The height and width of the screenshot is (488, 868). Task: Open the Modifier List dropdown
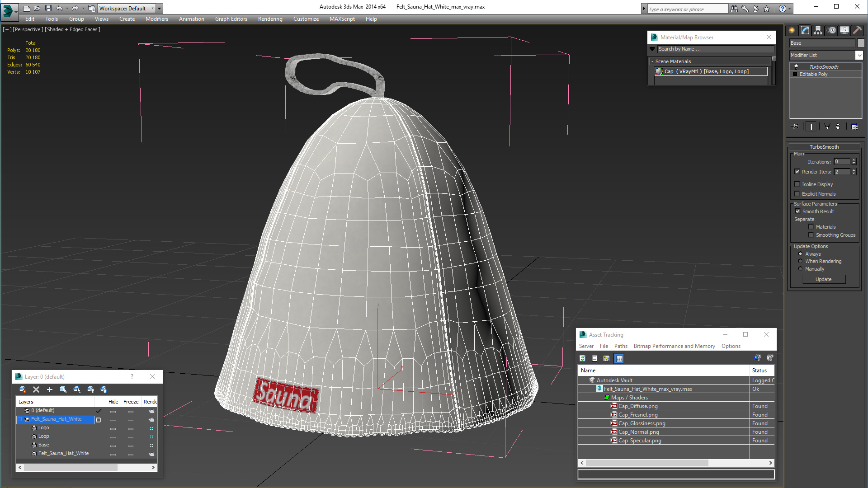[859, 55]
